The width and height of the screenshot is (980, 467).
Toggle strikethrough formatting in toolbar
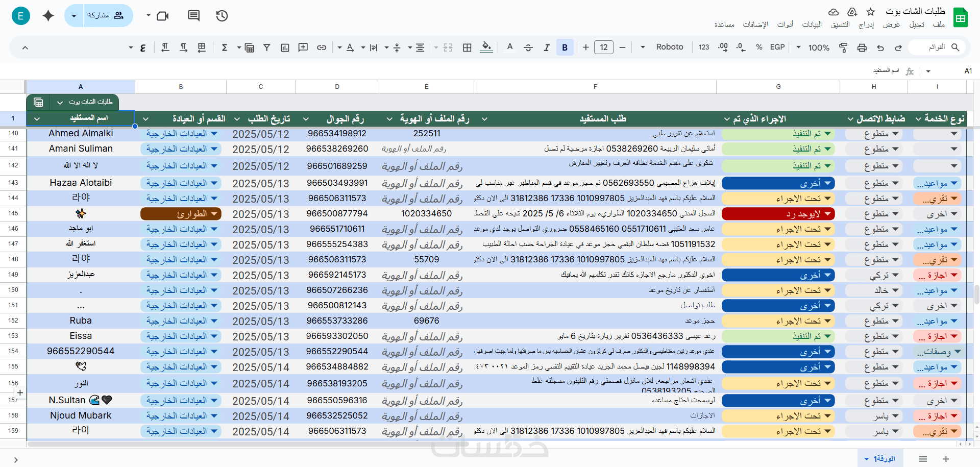pos(528,47)
